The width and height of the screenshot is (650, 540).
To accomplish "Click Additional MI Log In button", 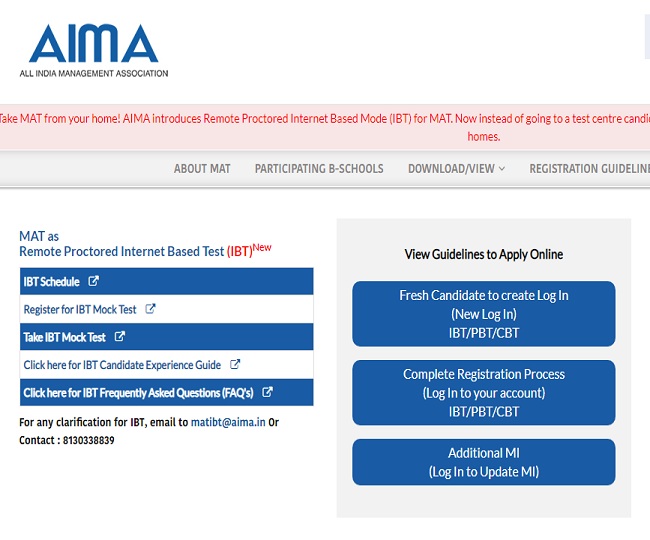I will [484, 462].
